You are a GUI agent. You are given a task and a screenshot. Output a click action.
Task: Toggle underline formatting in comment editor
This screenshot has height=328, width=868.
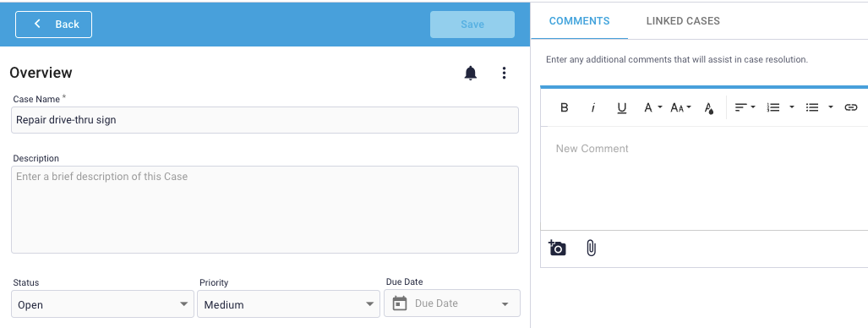[622, 107]
